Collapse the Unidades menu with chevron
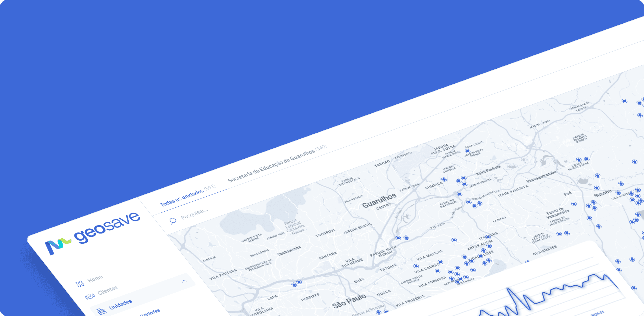 click(x=185, y=281)
